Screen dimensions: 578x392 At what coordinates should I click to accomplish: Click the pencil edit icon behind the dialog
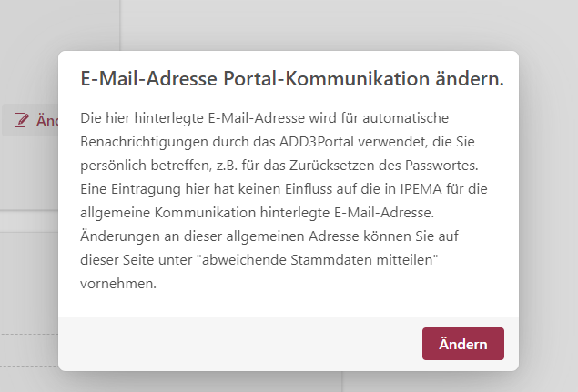pyautogui.click(x=21, y=119)
